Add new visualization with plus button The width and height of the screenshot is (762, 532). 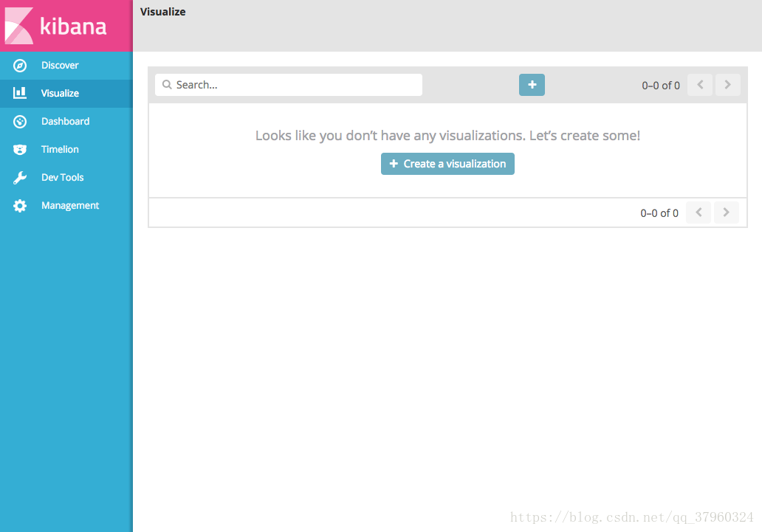(532, 85)
